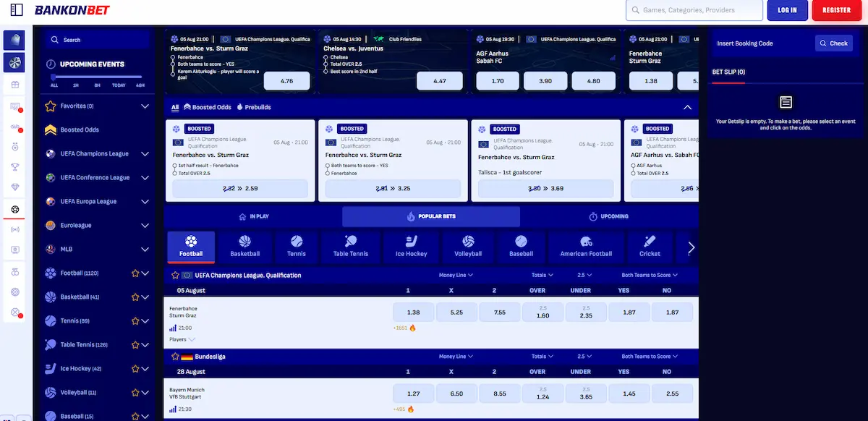The image size is (868, 421).
Task: Open the trophy tournaments icon in sidebar
Action: pos(14,167)
